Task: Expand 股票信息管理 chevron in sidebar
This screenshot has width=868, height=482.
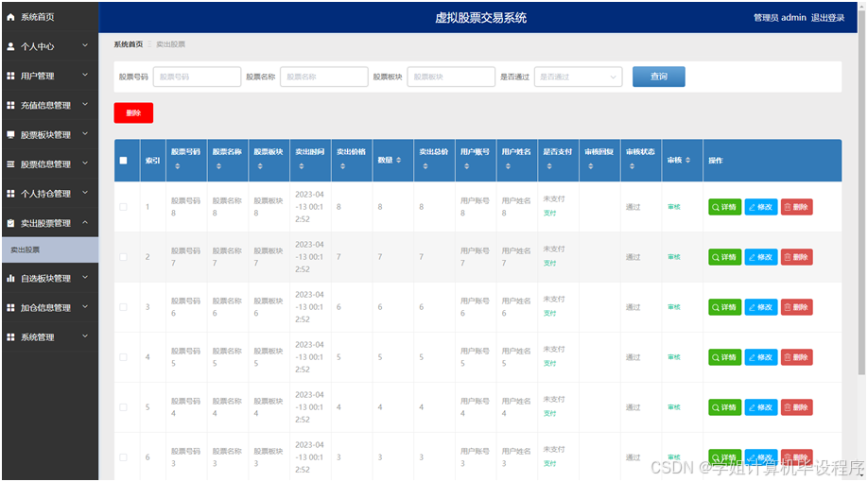Action: 85,164
